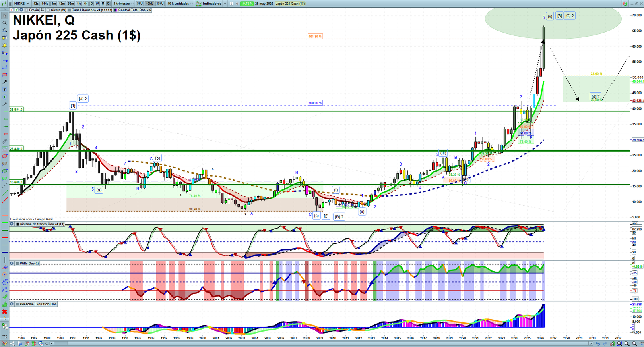Close the Willy Doc indicator panel

coord(12,264)
